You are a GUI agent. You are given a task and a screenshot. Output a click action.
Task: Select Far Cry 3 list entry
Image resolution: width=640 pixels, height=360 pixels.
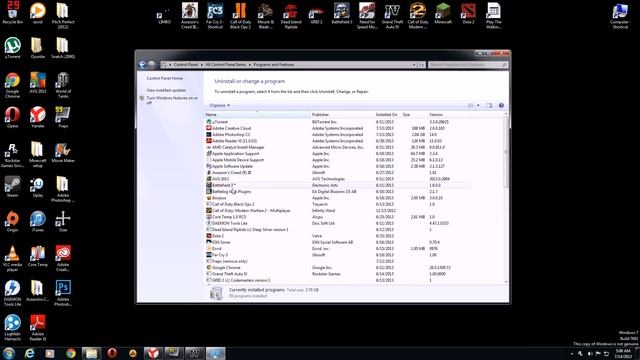point(337,255)
